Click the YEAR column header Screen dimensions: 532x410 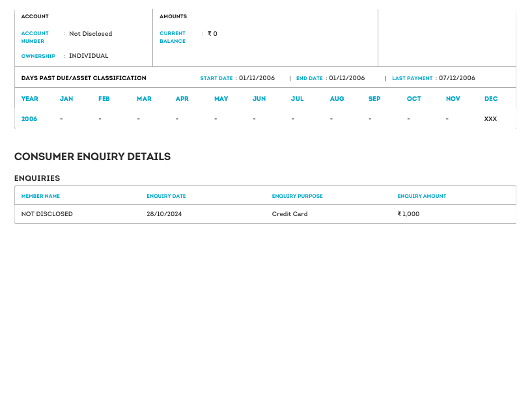[x=29, y=99]
